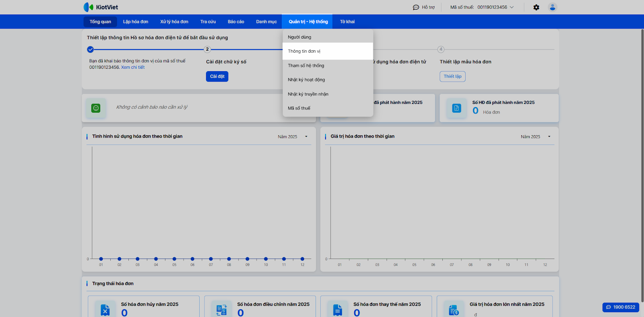The width and height of the screenshot is (644, 317).
Task: Switch to the Lập hóa đơn tab
Action: click(136, 22)
